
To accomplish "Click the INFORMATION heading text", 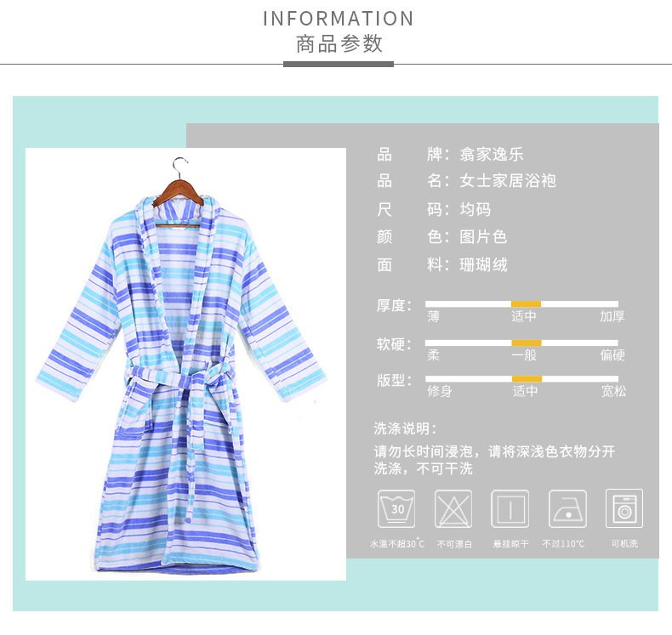I will click(x=339, y=19).
